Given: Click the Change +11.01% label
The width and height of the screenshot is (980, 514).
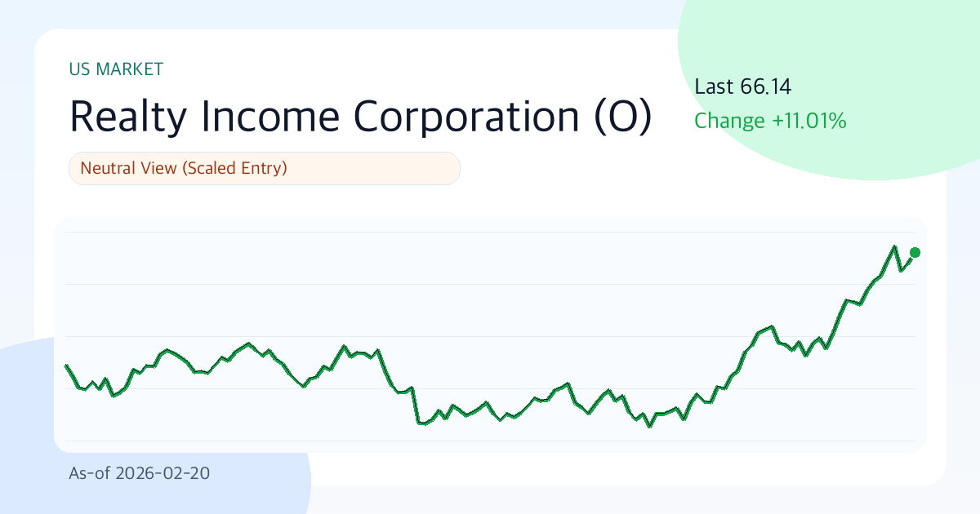Looking at the screenshot, I should coord(769,122).
